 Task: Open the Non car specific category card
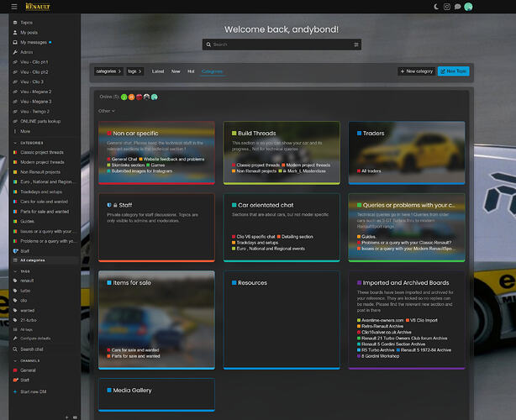[156, 153]
